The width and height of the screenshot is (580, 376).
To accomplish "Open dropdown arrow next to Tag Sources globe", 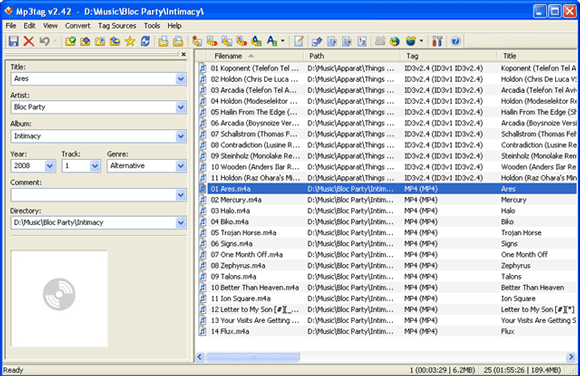I will tap(421, 41).
